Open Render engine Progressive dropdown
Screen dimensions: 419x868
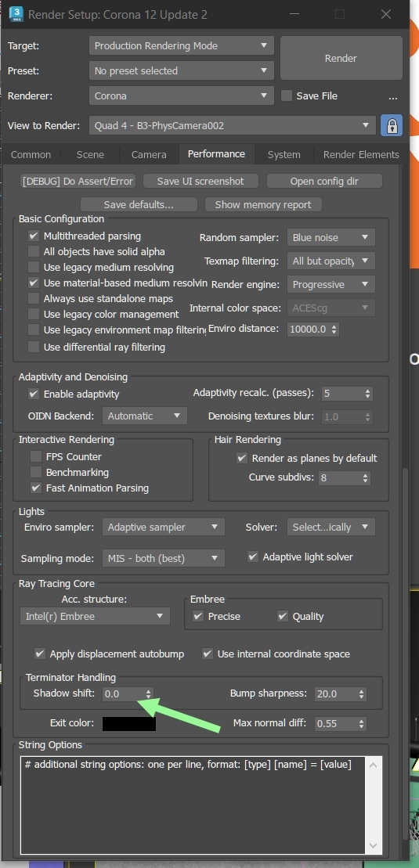(x=331, y=285)
